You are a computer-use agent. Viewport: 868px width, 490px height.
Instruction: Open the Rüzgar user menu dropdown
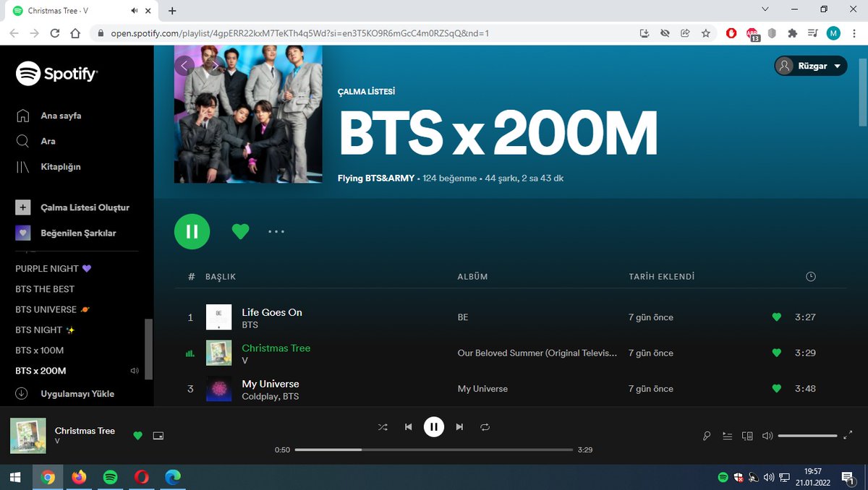click(810, 66)
